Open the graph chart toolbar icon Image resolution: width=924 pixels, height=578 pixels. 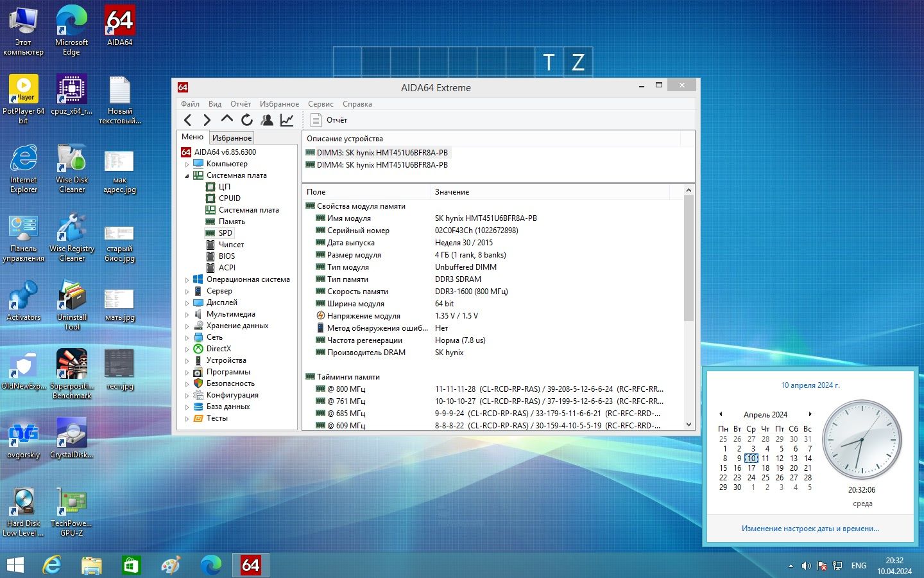287,120
